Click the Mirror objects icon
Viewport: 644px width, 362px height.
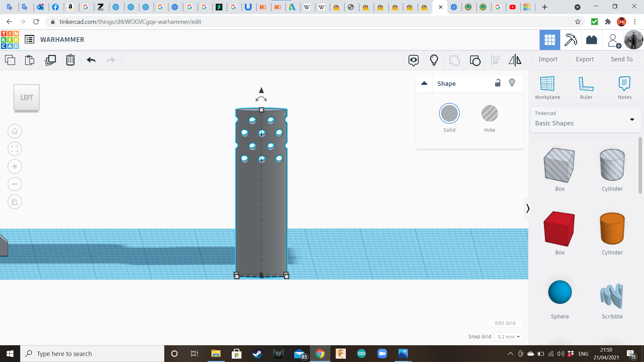coord(515,60)
